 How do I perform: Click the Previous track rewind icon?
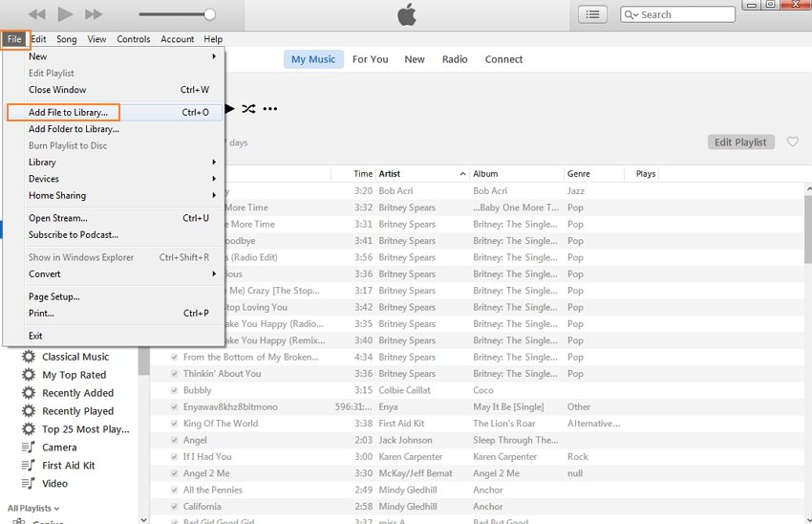[x=36, y=14]
